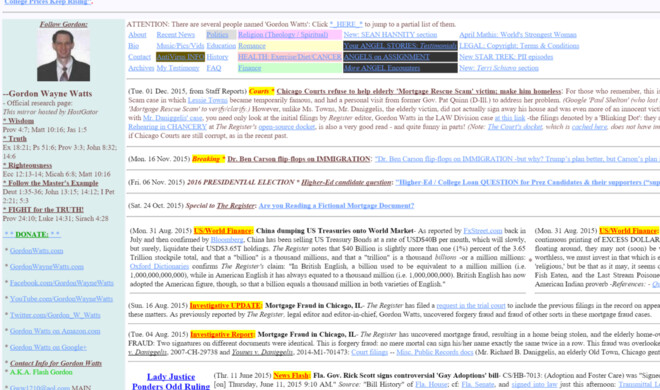
Task: Click the *_HERE_* jump link
Action: tap(346, 24)
